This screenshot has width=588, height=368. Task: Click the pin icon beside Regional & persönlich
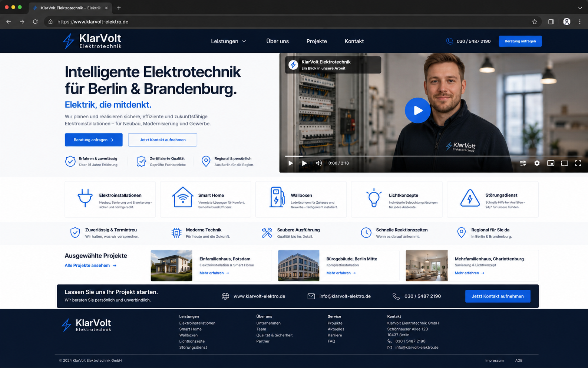tap(206, 161)
